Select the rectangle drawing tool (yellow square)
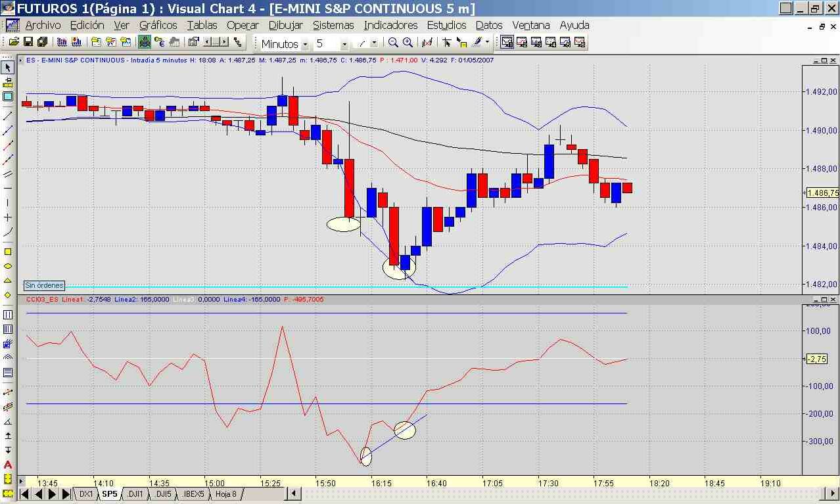The width and height of the screenshot is (840, 504). 8,252
